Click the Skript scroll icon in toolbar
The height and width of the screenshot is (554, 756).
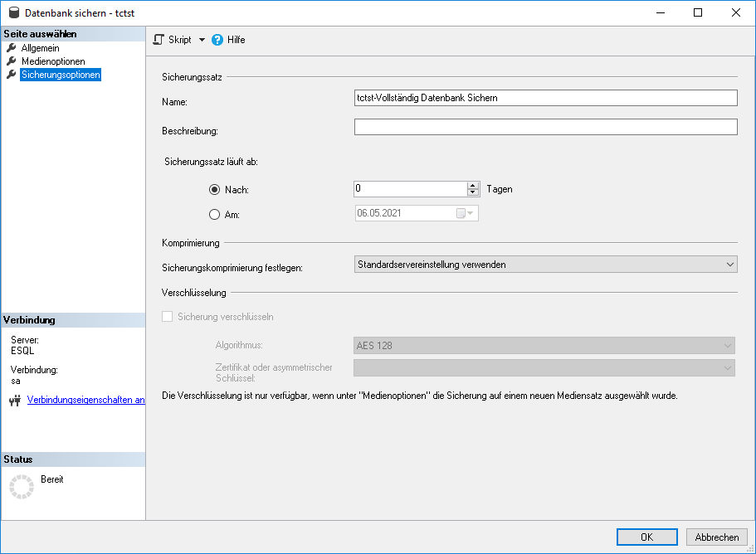(159, 40)
